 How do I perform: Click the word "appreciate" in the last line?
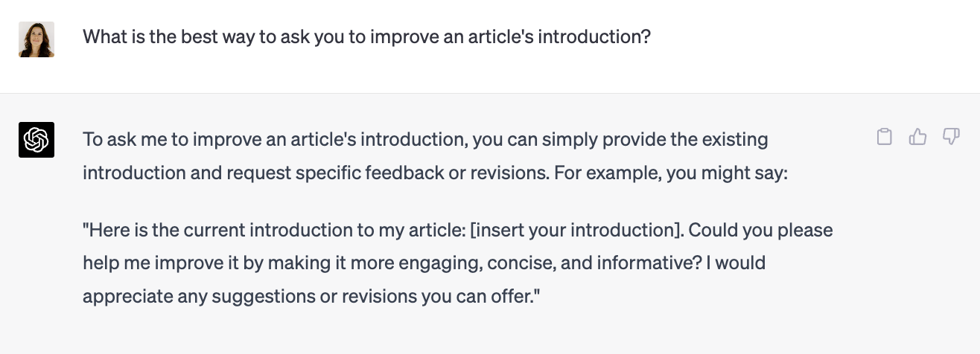point(128,296)
